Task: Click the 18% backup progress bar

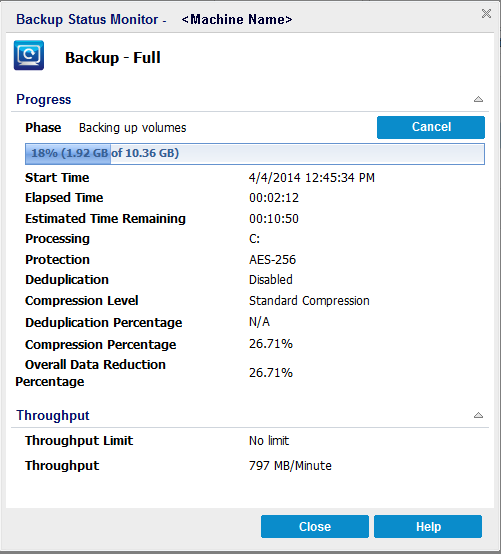Action: [x=255, y=154]
